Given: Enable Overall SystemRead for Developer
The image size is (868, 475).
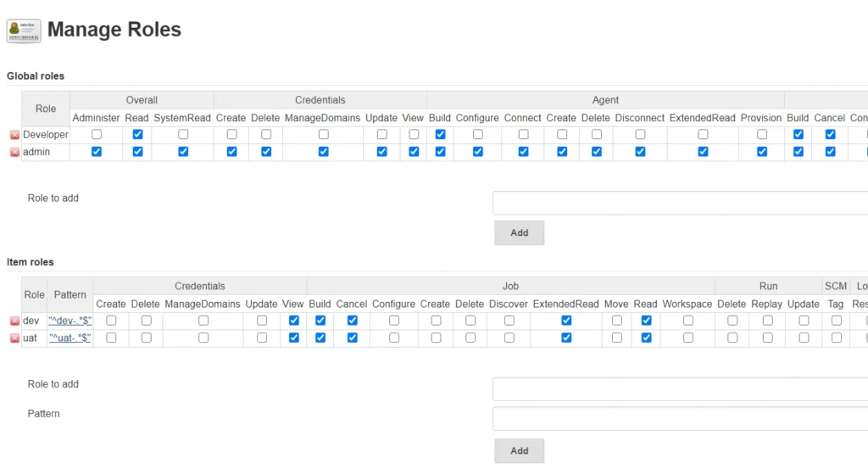Looking at the screenshot, I should (183, 134).
